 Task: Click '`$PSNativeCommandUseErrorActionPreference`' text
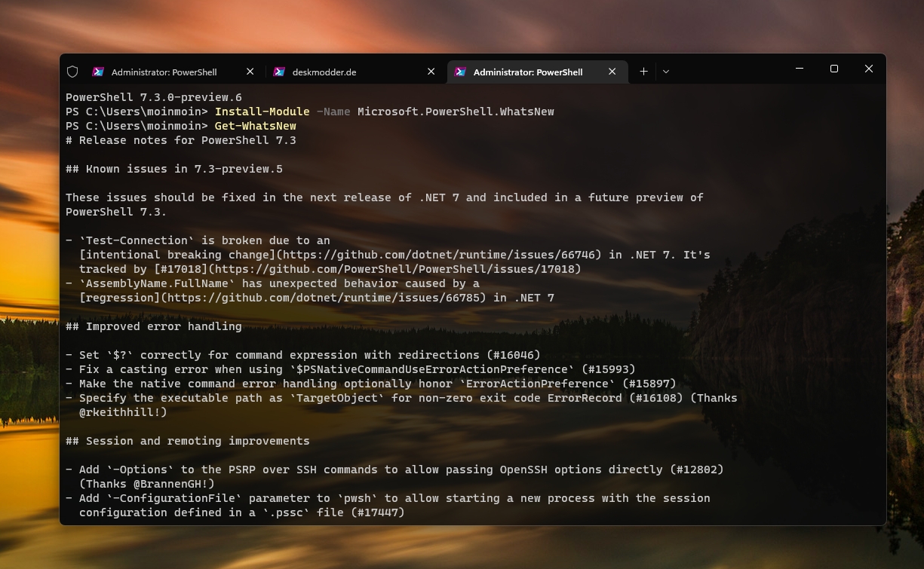click(432, 369)
